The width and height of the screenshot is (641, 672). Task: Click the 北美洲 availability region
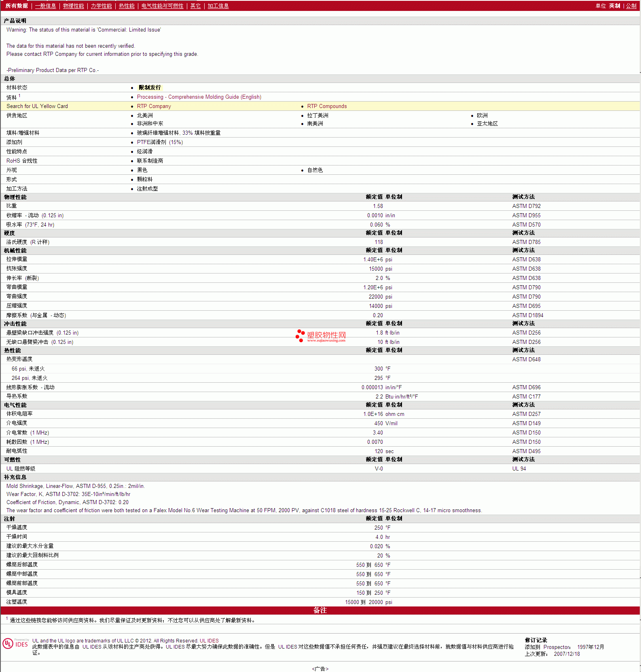point(145,115)
